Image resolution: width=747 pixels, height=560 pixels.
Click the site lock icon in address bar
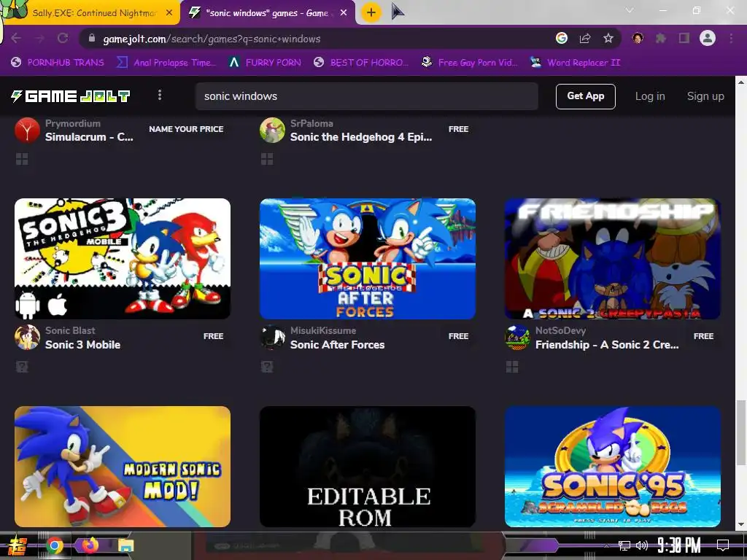point(92,39)
